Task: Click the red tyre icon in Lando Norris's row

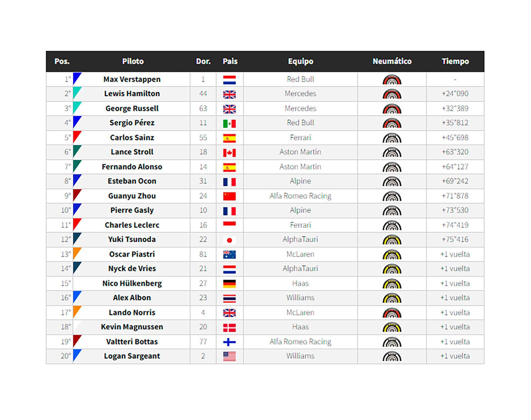Action: (392, 313)
